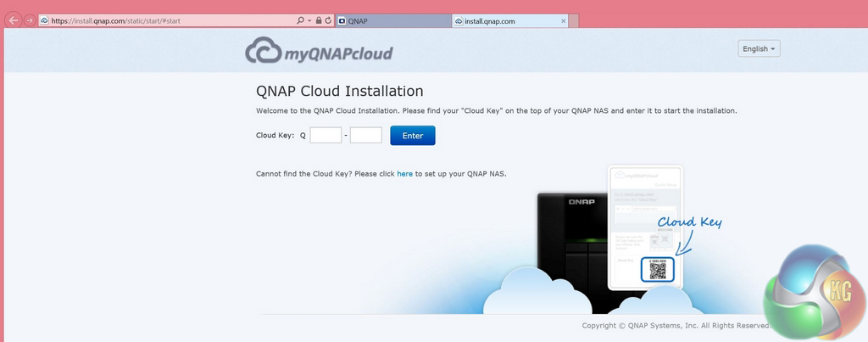
Task: Click the second Cloud Key input field
Action: click(x=366, y=135)
